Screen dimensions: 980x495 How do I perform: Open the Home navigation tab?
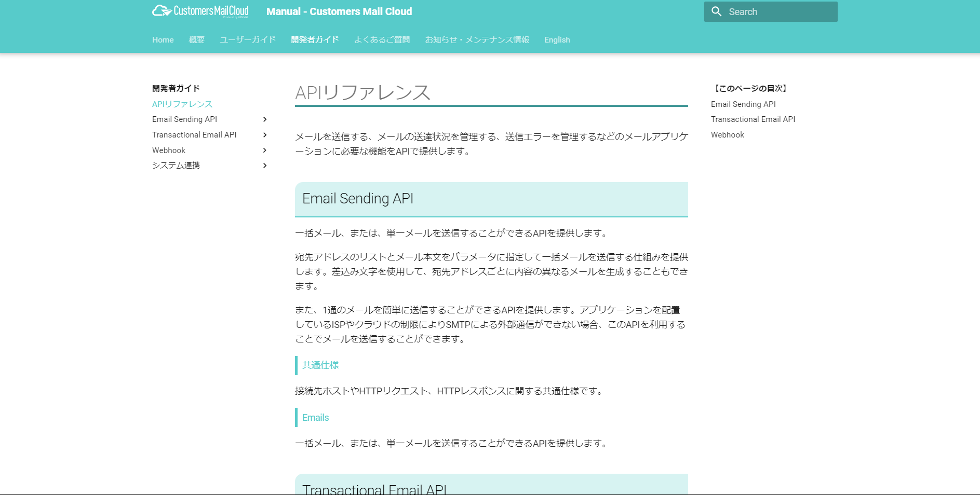click(x=163, y=40)
